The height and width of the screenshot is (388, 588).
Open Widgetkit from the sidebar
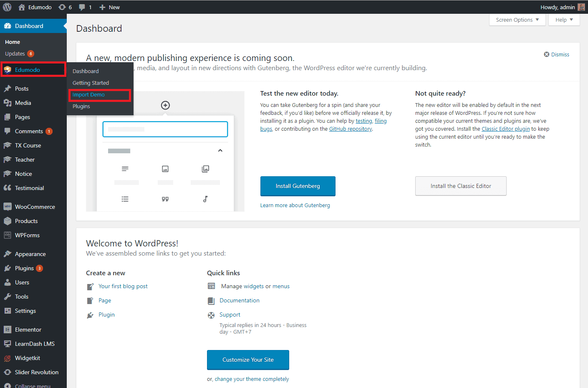[26, 358]
